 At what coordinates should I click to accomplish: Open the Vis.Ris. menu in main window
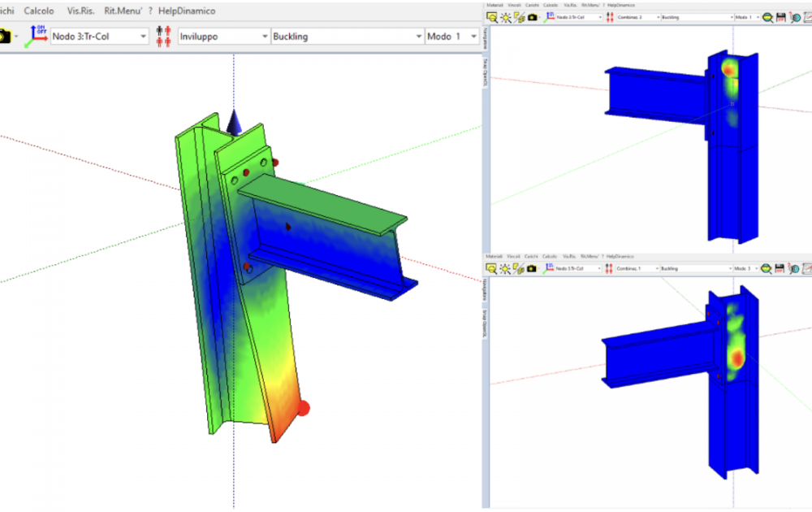tap(80, 11)
